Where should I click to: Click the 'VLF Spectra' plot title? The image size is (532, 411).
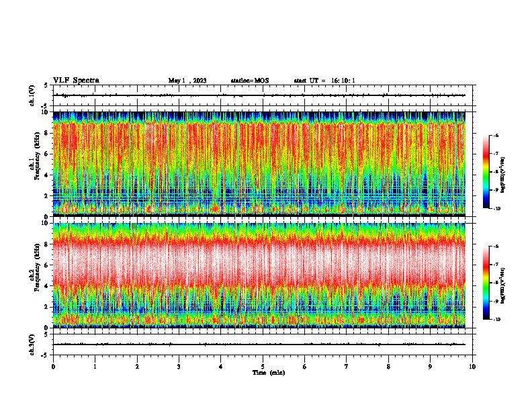coord(76,81)
